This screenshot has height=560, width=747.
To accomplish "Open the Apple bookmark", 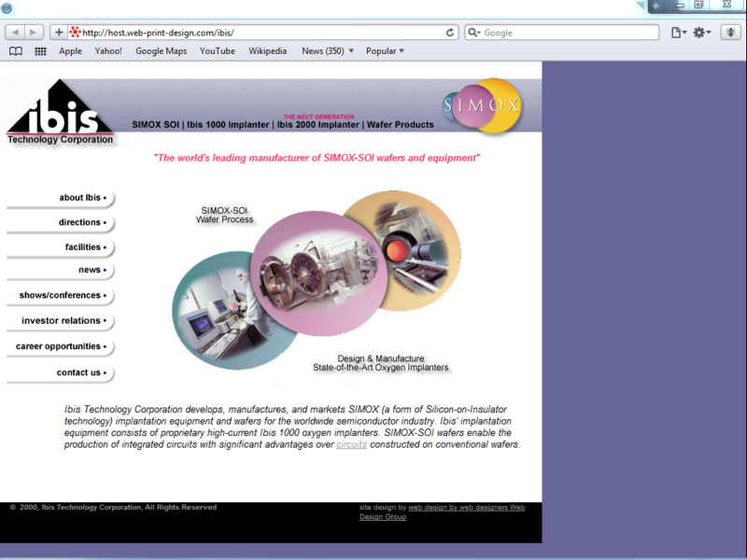I will coord(71,51).
